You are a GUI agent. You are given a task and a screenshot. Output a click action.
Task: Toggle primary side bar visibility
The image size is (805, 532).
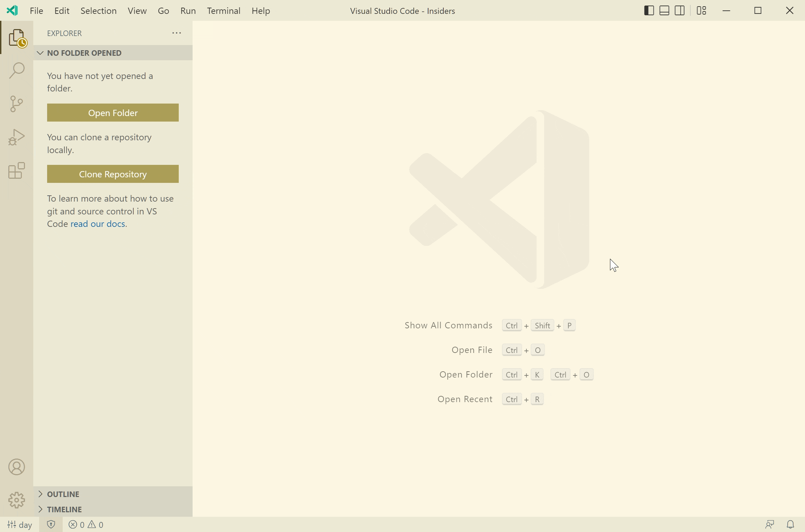[x=649, y=11]
